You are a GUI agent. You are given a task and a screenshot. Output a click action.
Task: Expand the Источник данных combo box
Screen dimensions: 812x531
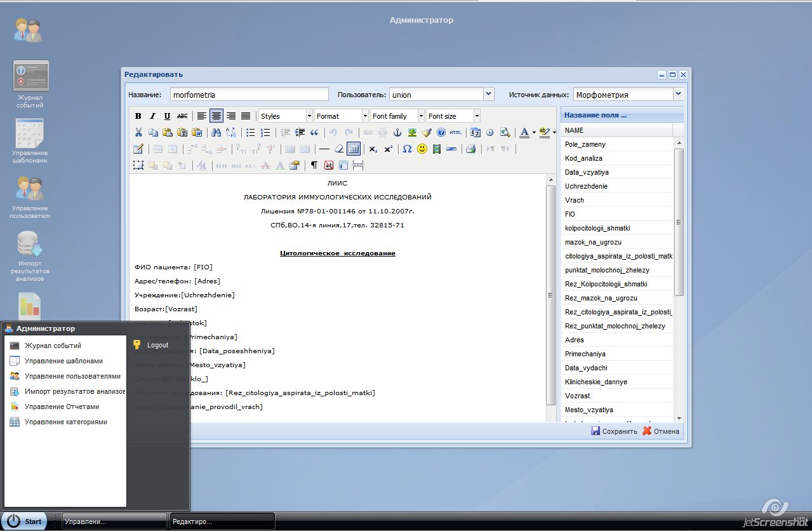678,94
